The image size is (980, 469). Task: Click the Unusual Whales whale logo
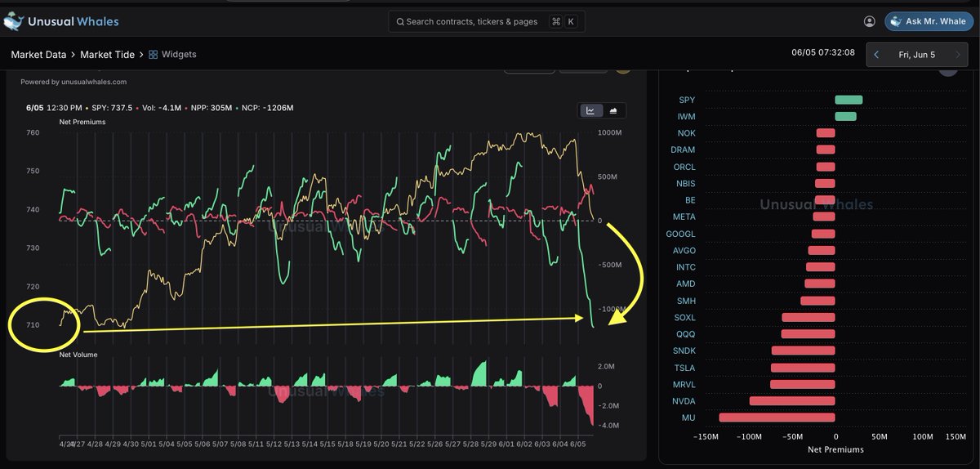coord(13,21)
